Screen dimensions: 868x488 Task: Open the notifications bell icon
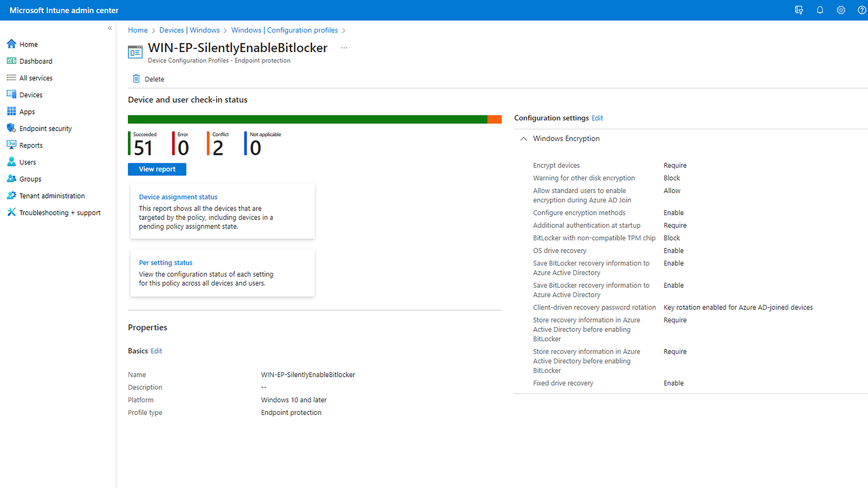point(820,10)
